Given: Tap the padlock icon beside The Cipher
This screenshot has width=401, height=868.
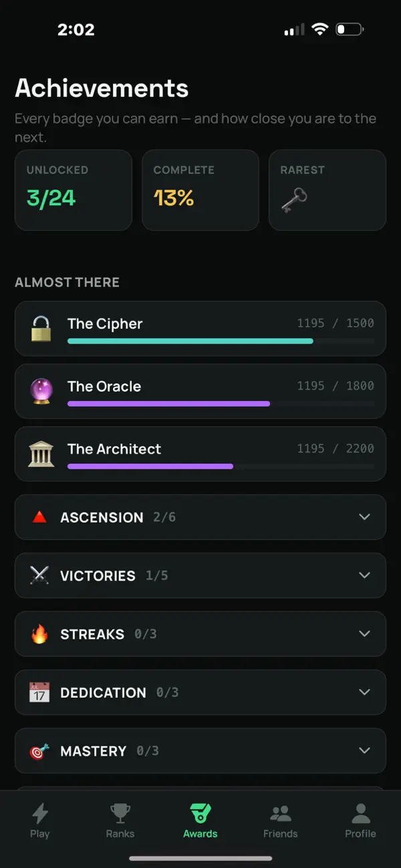Looking at the screenshot, I should tap(41, 328).
